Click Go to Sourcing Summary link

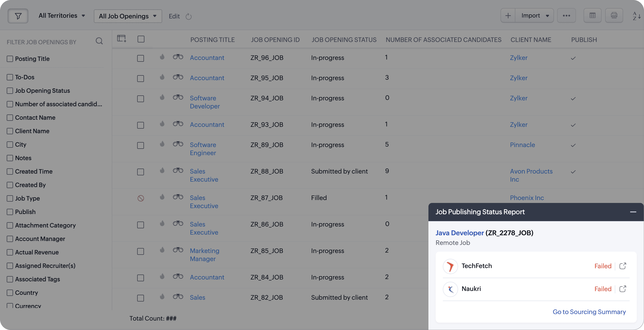click(589, 312)
